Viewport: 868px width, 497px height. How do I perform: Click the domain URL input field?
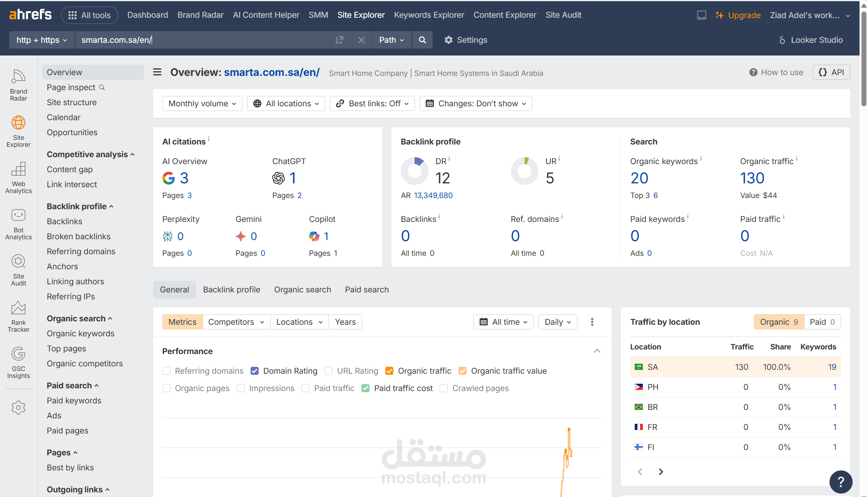coord(204,40)
